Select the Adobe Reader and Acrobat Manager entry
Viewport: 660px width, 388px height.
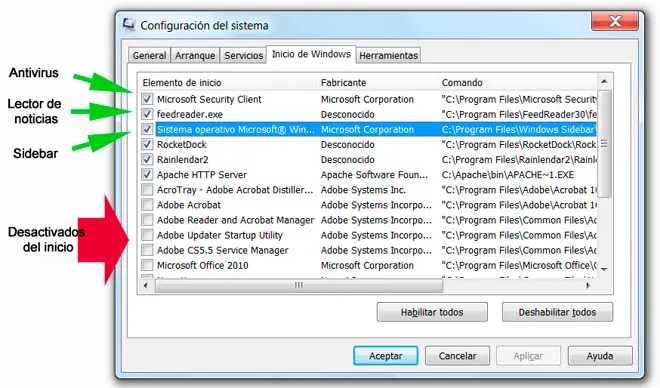(x=235, y=220)
